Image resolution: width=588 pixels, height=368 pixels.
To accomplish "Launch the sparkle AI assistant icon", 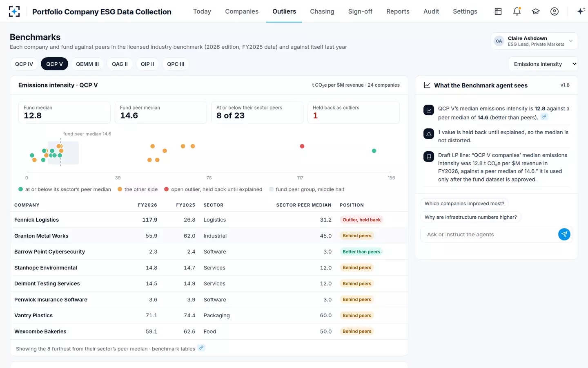I will [x=581, y=11].
